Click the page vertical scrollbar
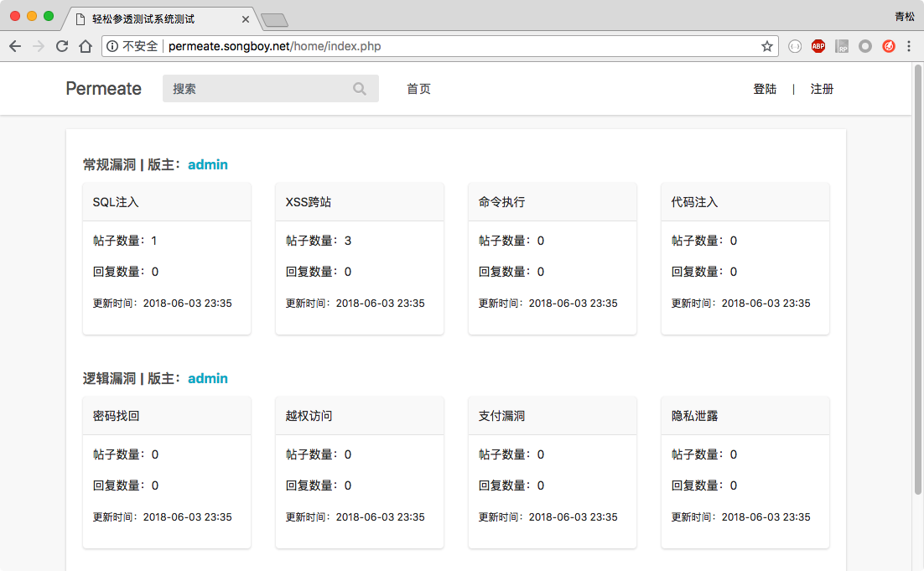924x571 pixels. [x=916, y=277]
